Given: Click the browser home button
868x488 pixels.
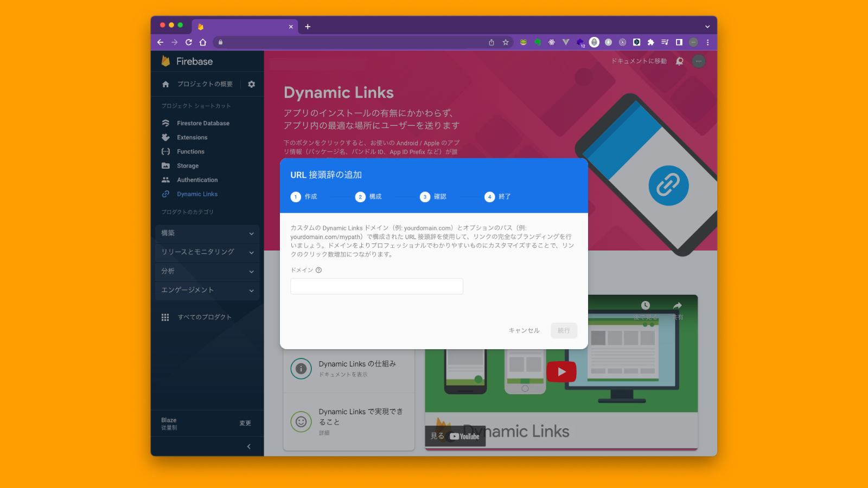Looking at the screenshot, I should [203, 42].
